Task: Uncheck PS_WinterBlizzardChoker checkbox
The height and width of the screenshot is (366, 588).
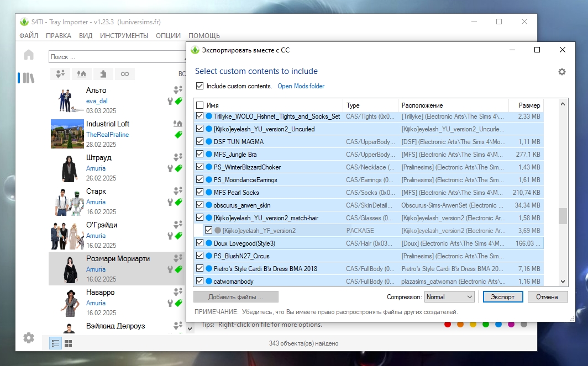Action: click(200, 167)
